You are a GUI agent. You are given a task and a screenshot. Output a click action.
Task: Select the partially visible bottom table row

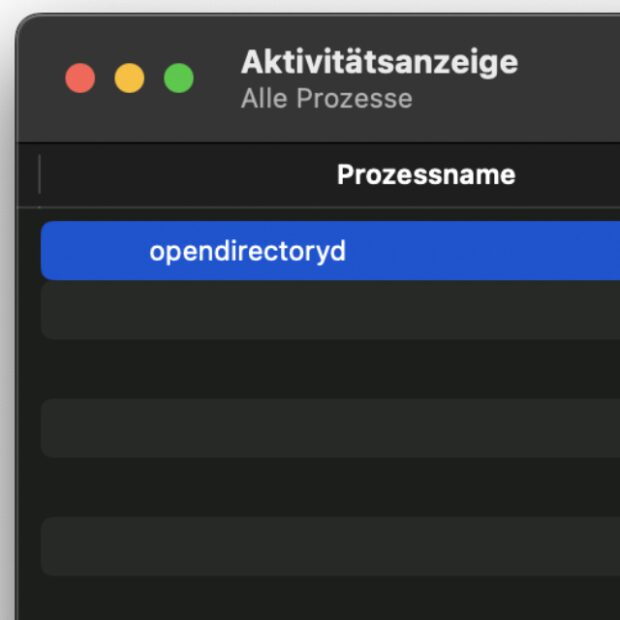(330, 600)
